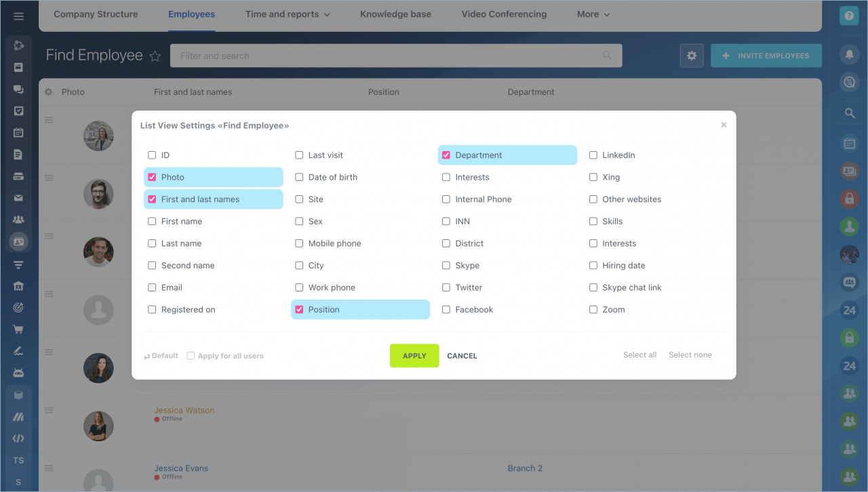
Task: Uncheck First and last names checkbox
Action: click(x=152, y=199)
